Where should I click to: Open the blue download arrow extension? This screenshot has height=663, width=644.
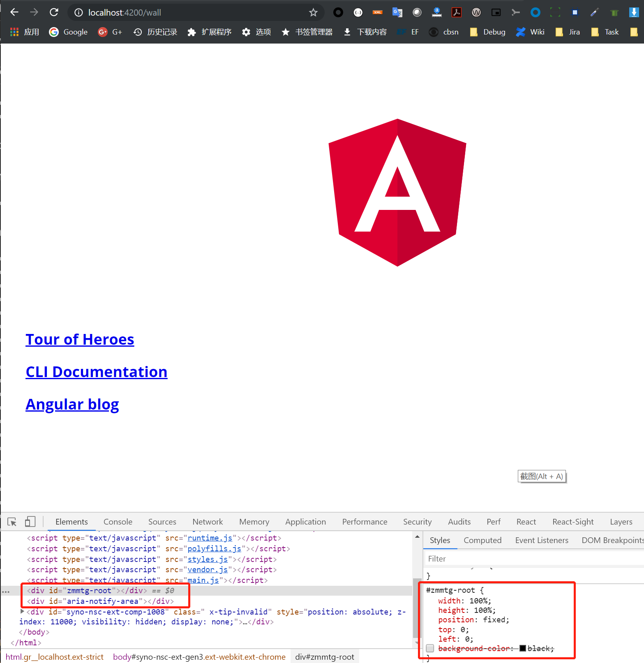[x=634, y=13]
